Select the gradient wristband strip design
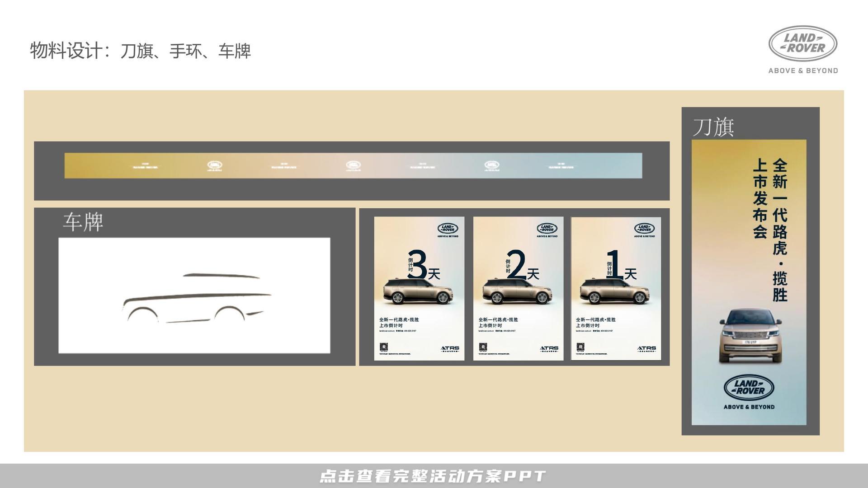 pyautogui.click(x=353, y=166)
